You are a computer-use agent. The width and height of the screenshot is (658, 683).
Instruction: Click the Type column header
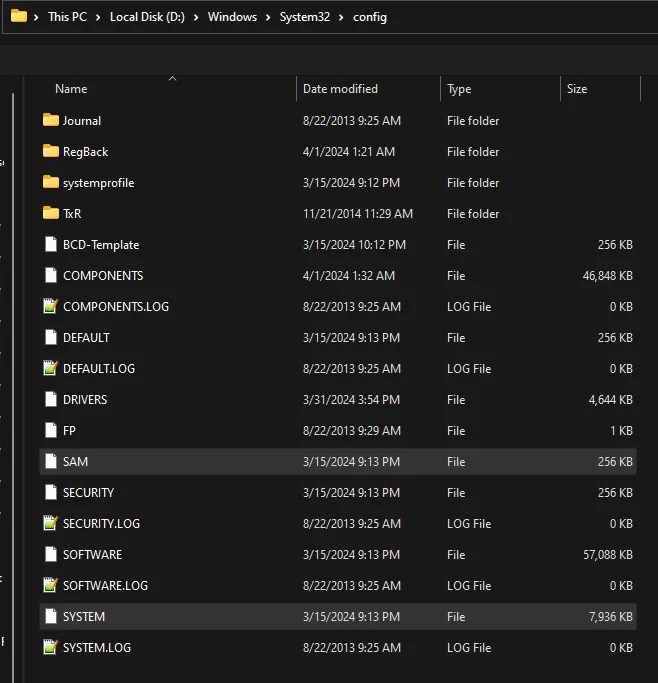(x=459, y=89)
